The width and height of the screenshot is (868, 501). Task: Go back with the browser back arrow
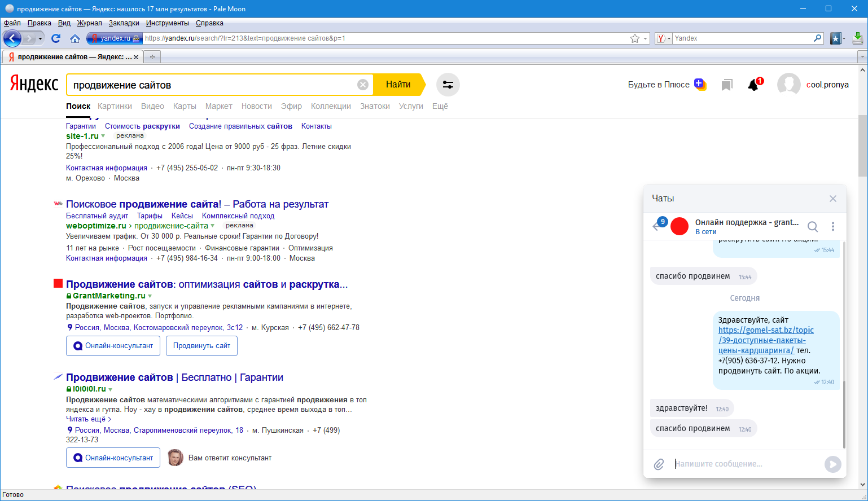(x=12, y=38)
